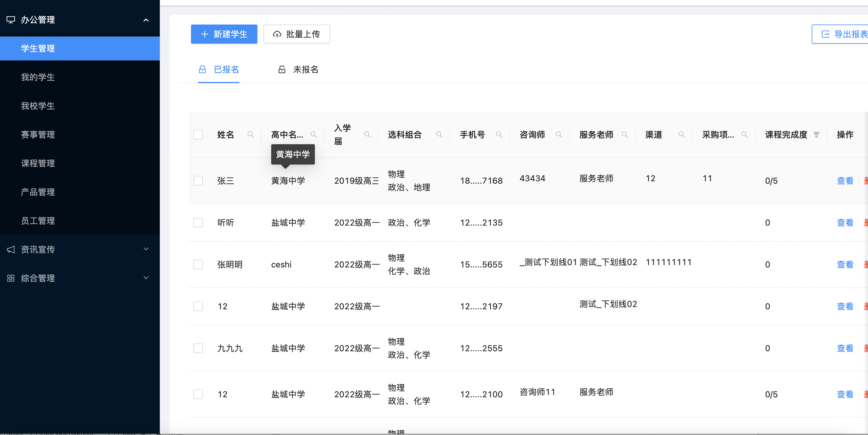Switch to the 未报名 tab
868x435 pixels.
pyautogui.click(x=298, y=70)
